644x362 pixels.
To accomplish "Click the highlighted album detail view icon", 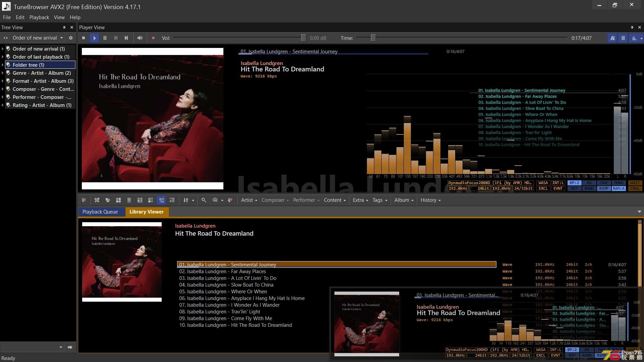I will point(161,200).
